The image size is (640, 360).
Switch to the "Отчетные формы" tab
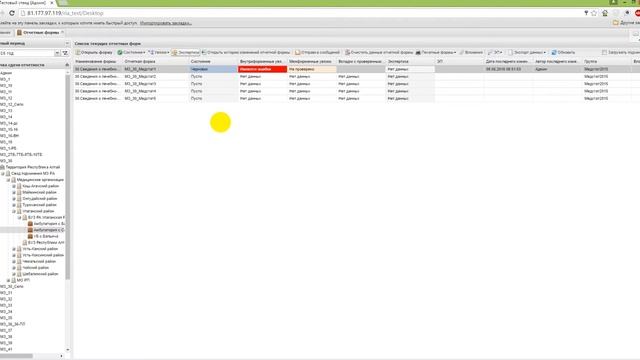coord(40,32)
